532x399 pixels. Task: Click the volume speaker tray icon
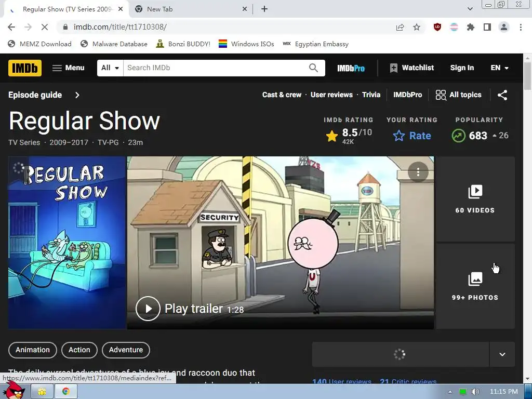(475, 392)
